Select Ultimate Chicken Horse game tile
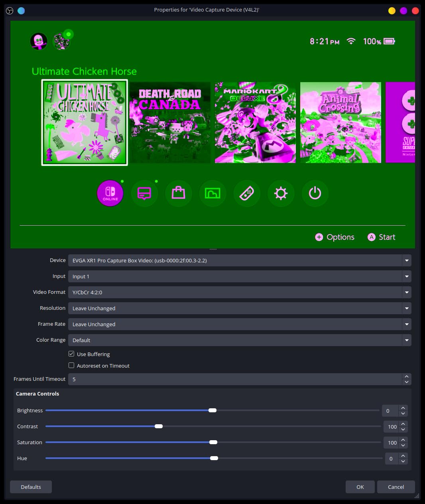Image resolution: width=425 pixels, height=504 pixels. pyautogui.click(x=85, y=122)
